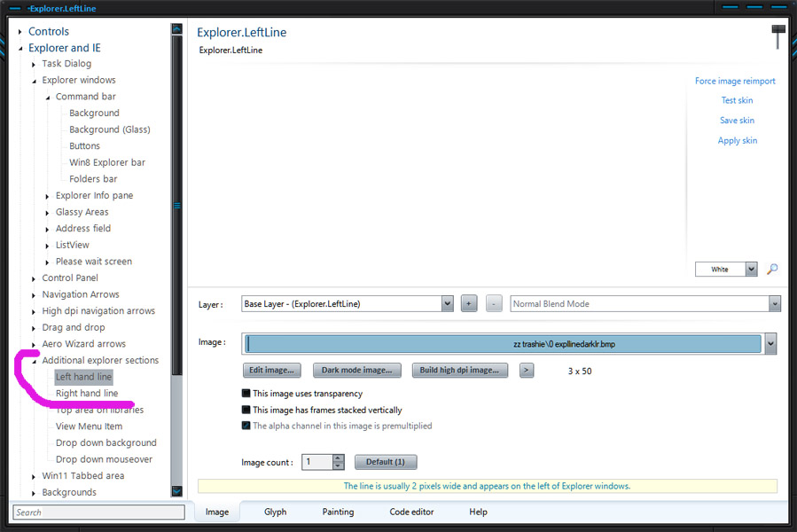797x532 pixels.
Task: Click the magnifying glass zoom icon
Action: click(x=771, y=270)
